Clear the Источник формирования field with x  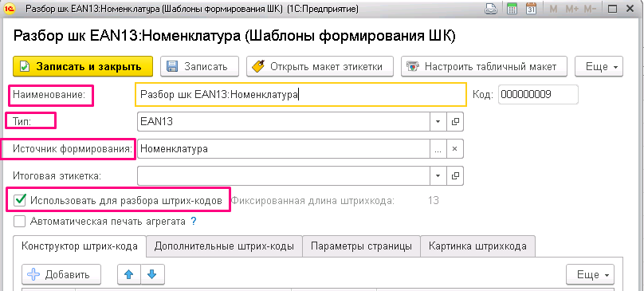[454, 149]
